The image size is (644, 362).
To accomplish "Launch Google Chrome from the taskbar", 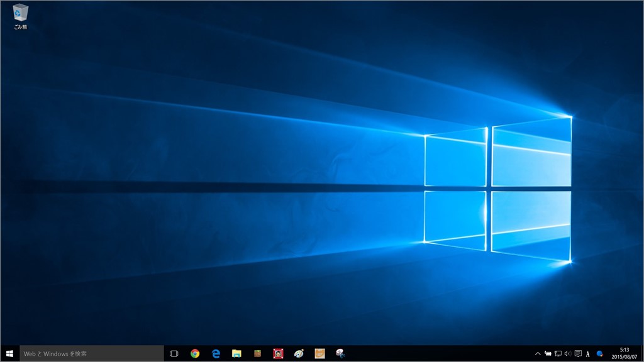I will point(195,354).
